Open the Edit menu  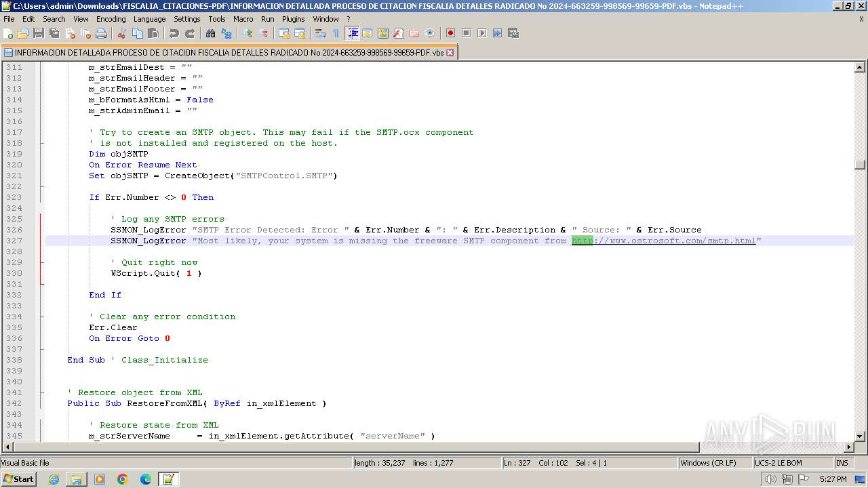28,19
